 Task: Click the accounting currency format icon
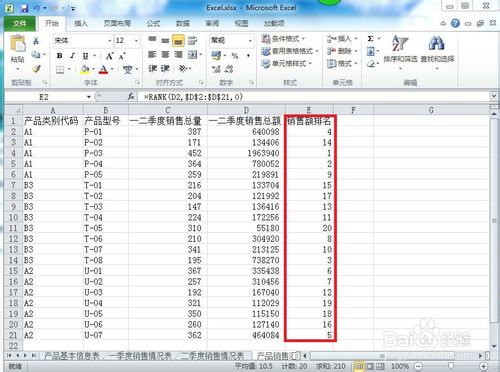click(216, 55)
